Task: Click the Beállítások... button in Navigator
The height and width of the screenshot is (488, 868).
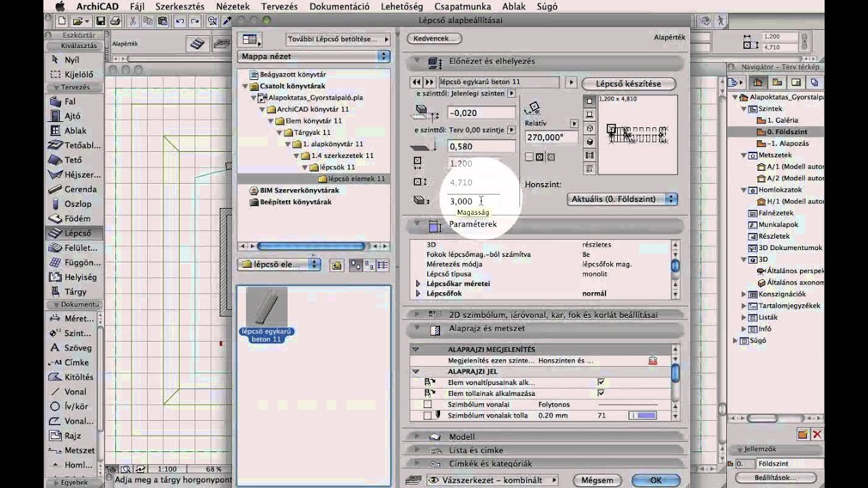Action: click(x=774, y=477)
